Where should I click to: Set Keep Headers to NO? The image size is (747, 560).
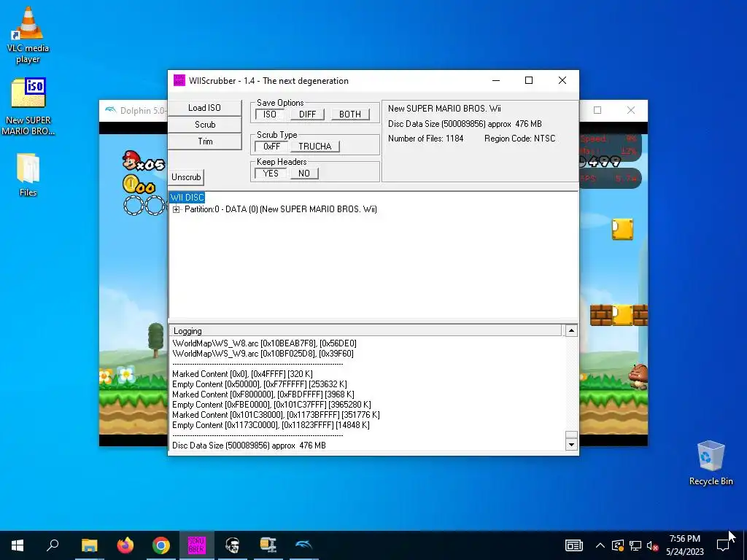(x=304, y=174)
